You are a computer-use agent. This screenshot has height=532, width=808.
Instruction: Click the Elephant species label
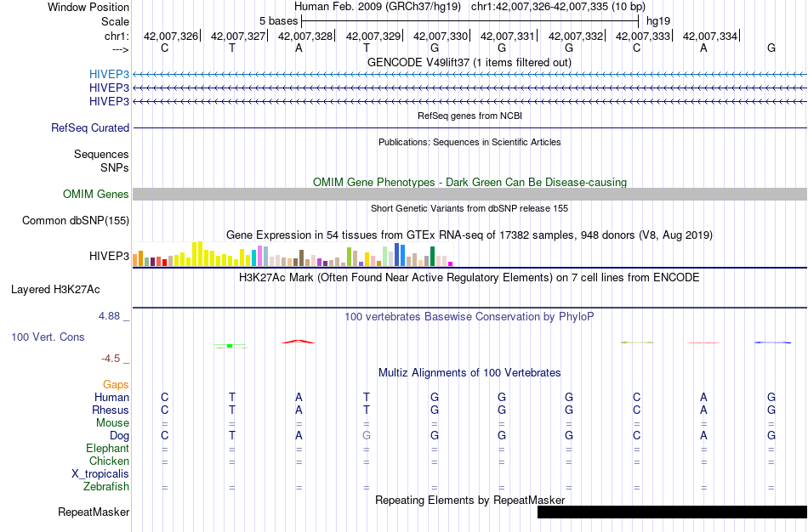click(x=107, y=449)
